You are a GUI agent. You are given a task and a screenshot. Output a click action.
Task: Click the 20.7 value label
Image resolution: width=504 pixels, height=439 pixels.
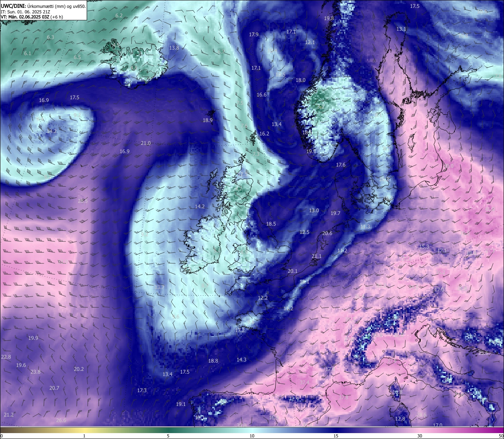54,388
